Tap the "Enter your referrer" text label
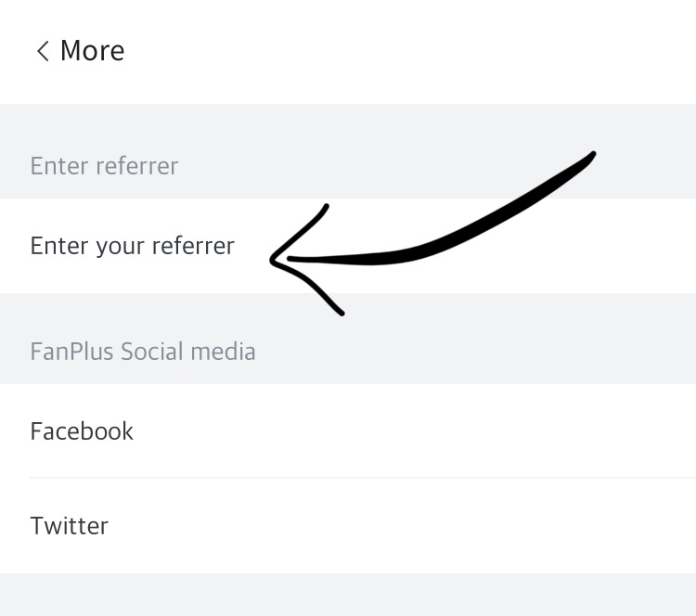696x616 pixels. click(132, 246)
